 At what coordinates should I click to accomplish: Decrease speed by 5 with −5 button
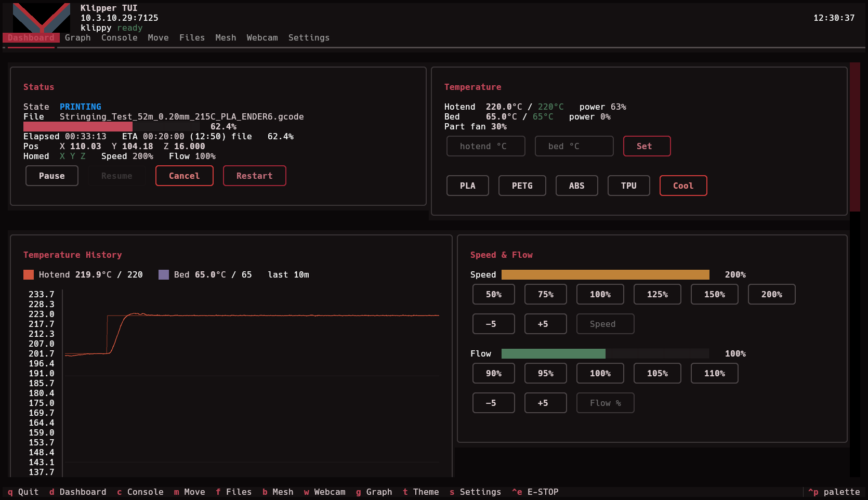[x=494, y=324]
